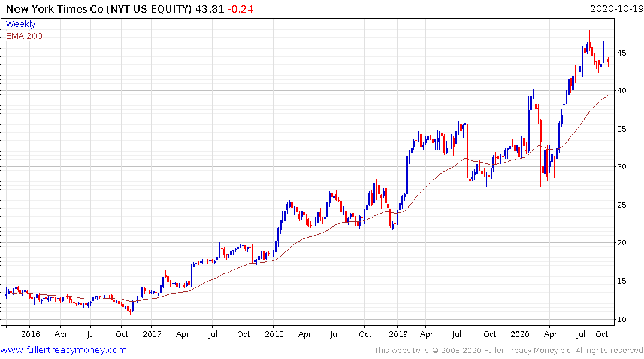
Task: Click the last price value 43.81
Action: pyautogui.click(x=210, y=9)
